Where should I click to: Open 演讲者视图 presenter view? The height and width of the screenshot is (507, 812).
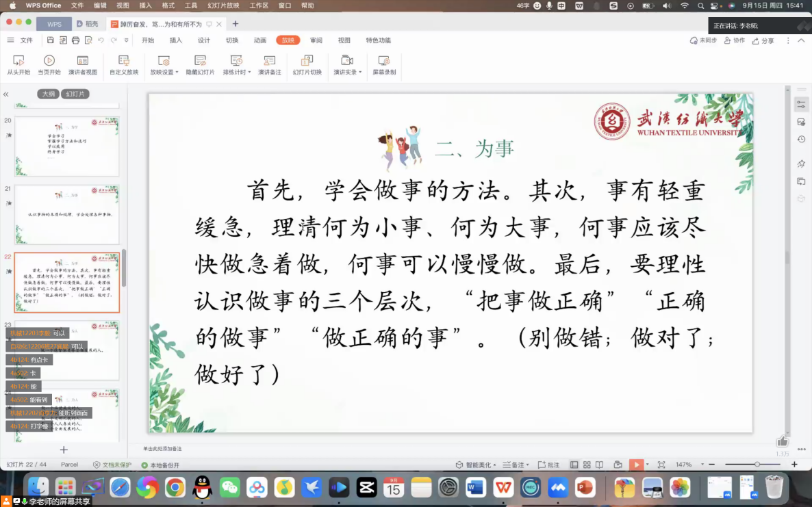coord(82,64)
